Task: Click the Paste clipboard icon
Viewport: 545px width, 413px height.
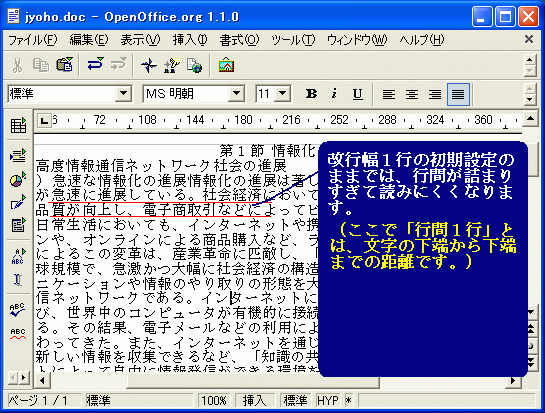Action: (65, 65)
